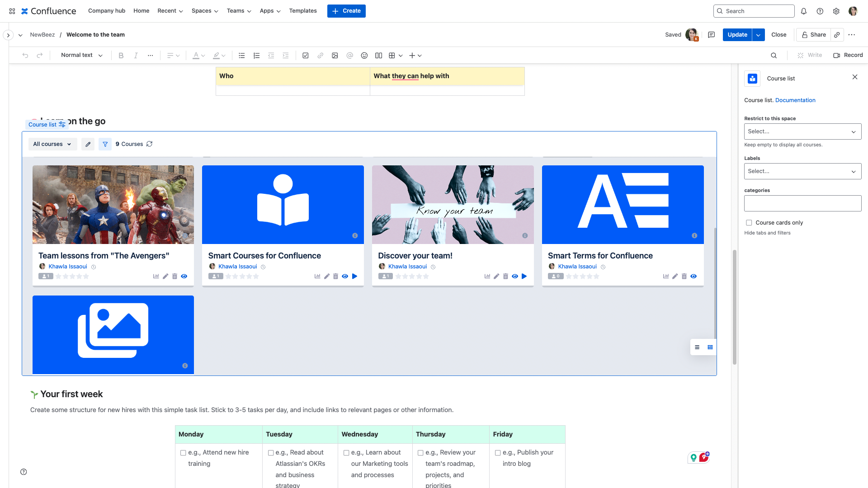
Task: Click the Share button
Action: [814, 35]
